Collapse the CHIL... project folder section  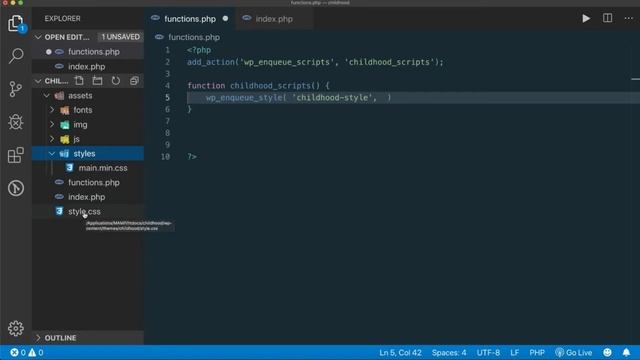click(38, 81)
